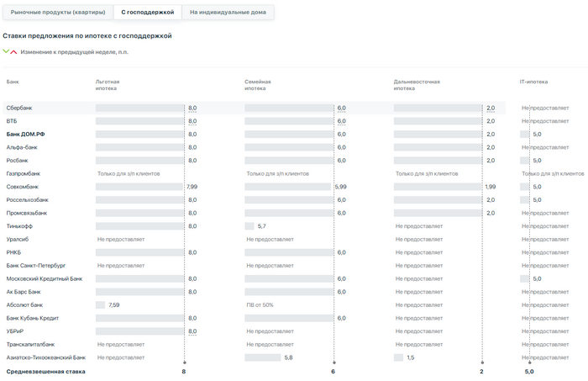Click the 'IT-ипотека' column header
This screenshot has width=588, height=381.
point(533,82)
